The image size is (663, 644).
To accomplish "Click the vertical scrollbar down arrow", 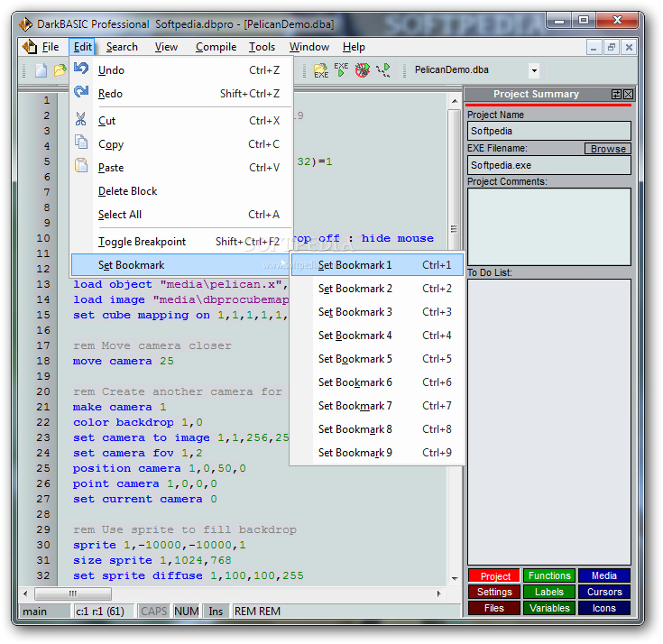I will tap(455, 578).
